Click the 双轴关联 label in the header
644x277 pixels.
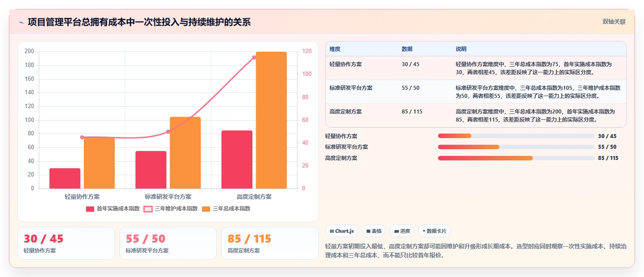614,22
